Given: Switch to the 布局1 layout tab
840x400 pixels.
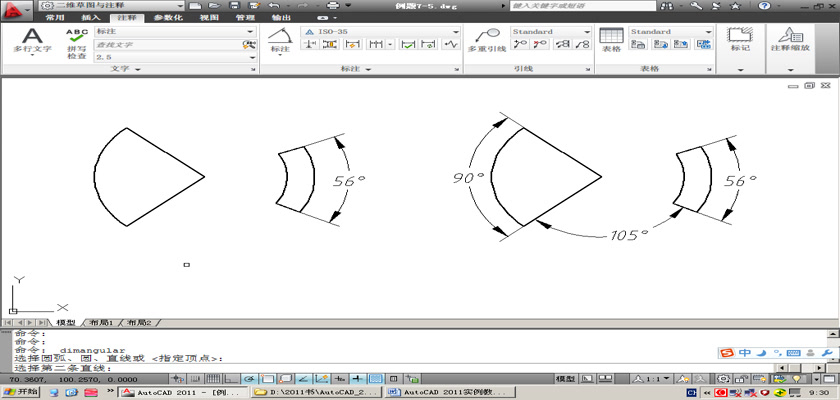Looking at the screenshot, I should [x=101, y=323].
